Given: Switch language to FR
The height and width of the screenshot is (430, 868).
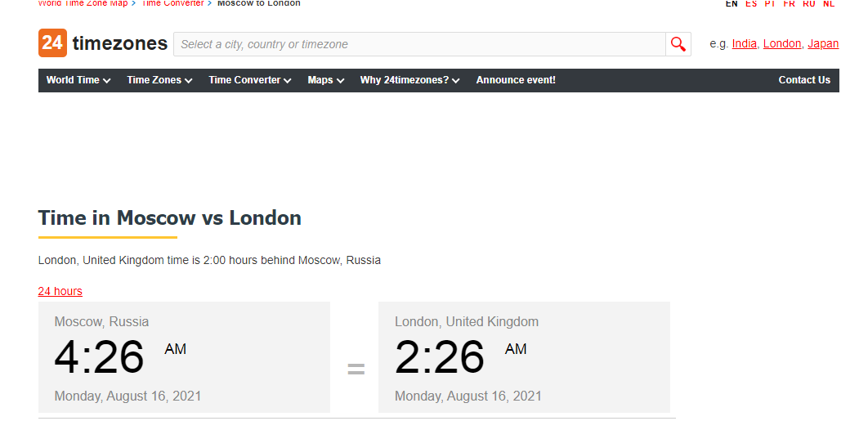Looking at the screenshot, I should pos(790,3).
